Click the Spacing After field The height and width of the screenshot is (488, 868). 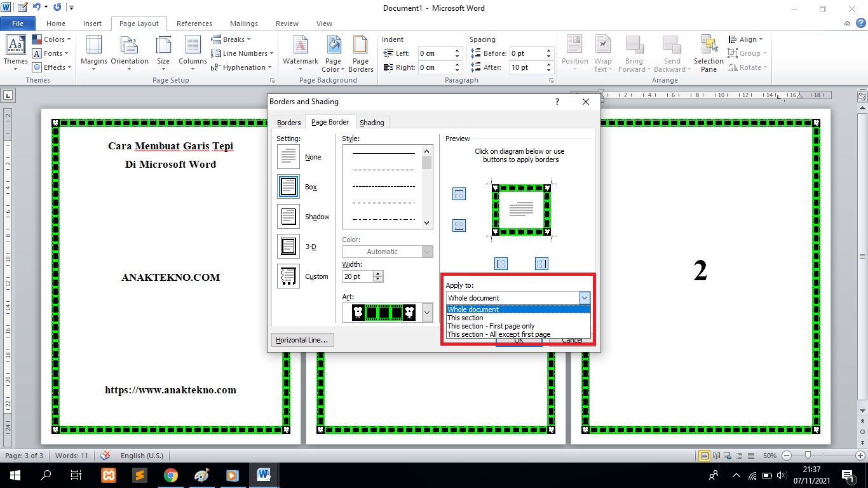click(x=527, y=67)
